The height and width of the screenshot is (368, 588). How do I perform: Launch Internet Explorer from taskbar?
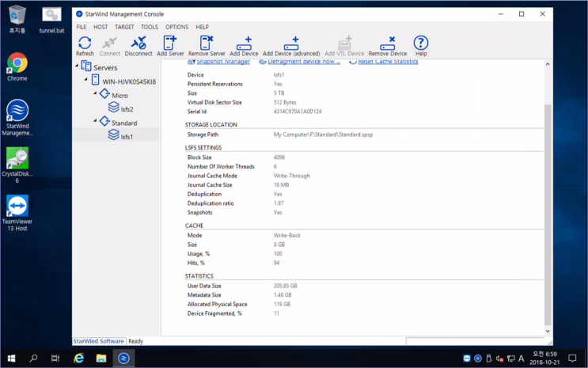(x=78, y=359)
